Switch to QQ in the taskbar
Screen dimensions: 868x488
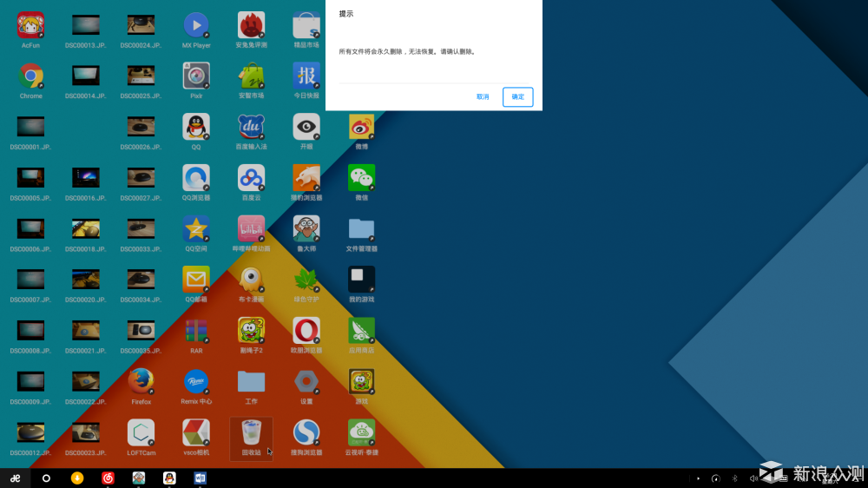169,478
